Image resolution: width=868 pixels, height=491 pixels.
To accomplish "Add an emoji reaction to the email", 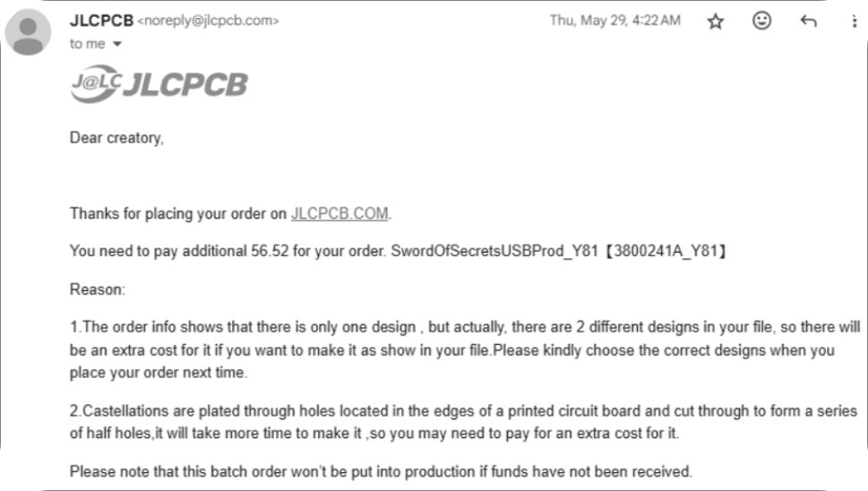I will (x=761, y=21).
